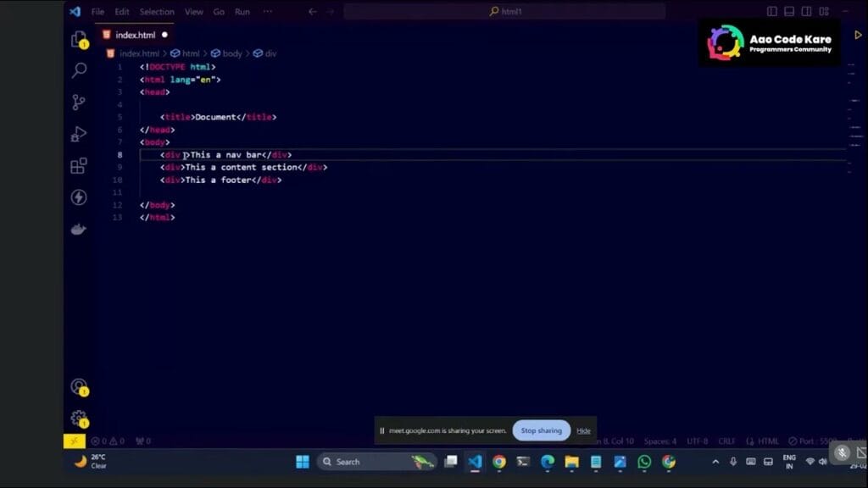Open the Accounts icon in activity bar
Screen dimensions: 868x488
click(x=79, y=387)
